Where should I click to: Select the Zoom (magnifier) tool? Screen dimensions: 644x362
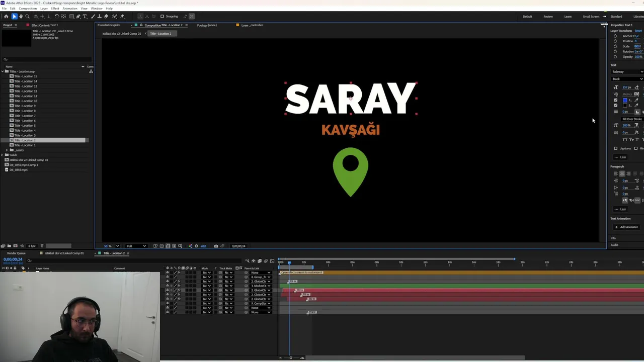(27, 16)
